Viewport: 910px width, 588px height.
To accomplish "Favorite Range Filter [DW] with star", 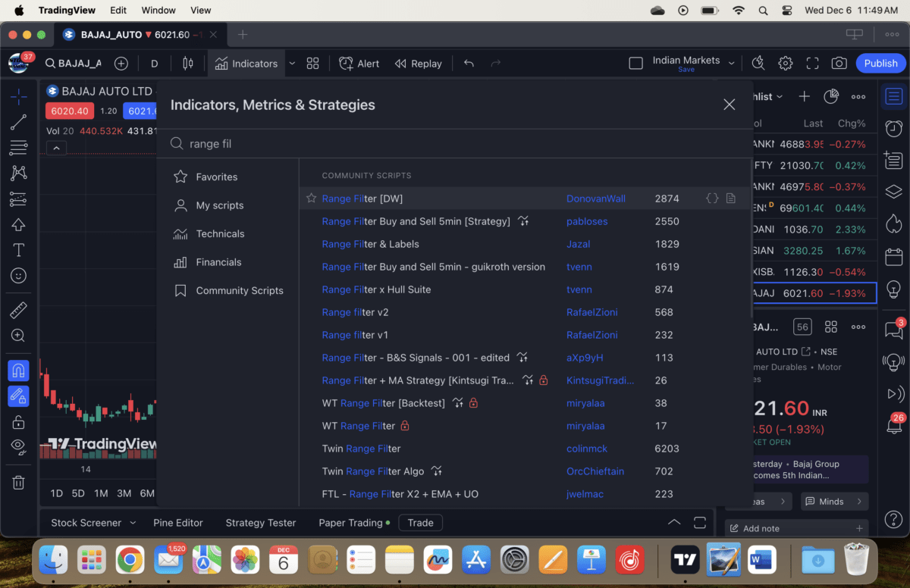I will pos(311,199).
